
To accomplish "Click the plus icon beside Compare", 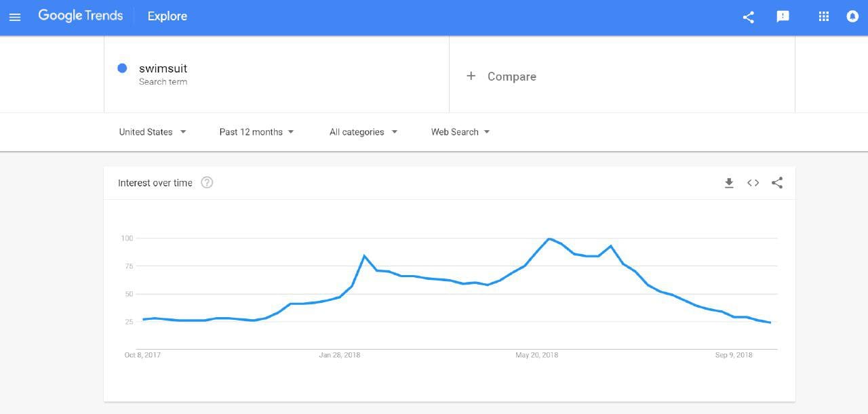I will (x=471, y=76).
